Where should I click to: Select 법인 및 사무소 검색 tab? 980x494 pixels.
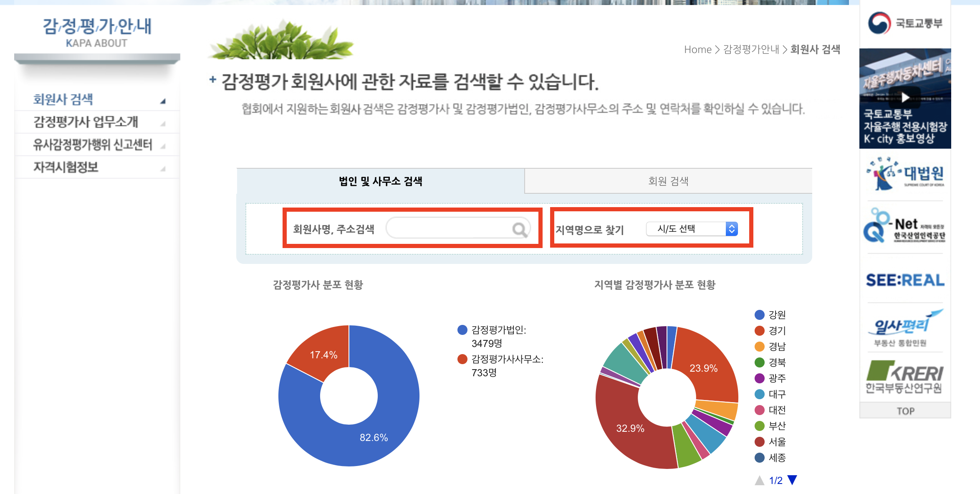coord(380,181)
